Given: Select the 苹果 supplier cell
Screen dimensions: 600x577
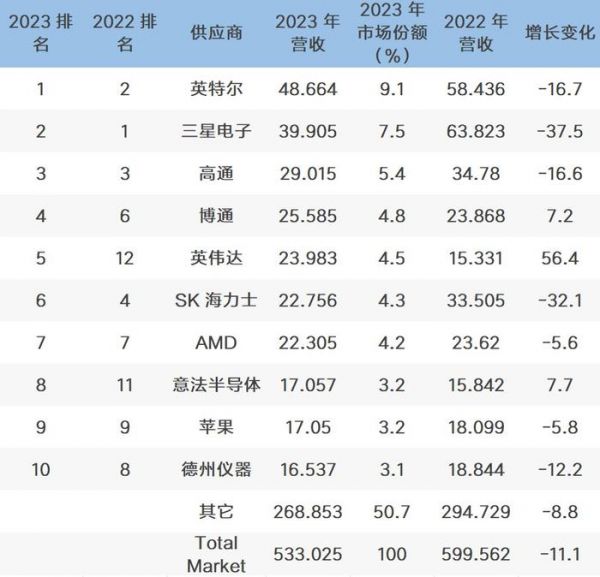Looking at the screenshot, I should point(218,425).
